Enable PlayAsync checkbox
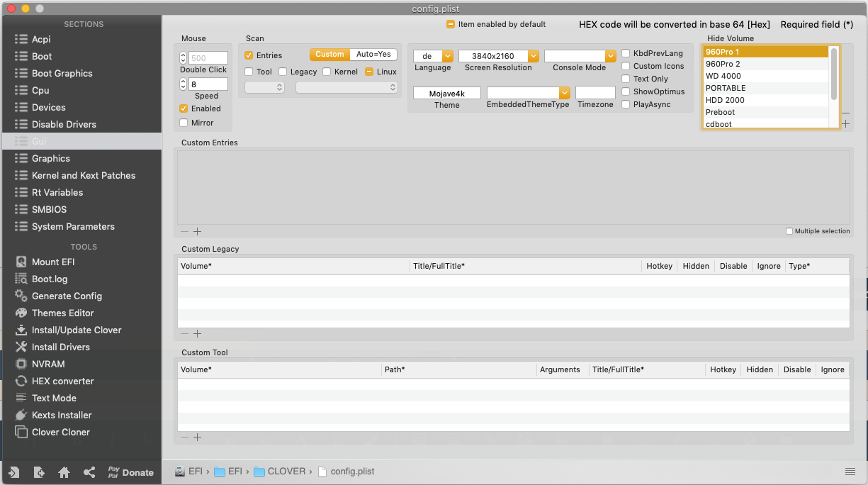The image size is (868, 485). (x=626, y=104)
